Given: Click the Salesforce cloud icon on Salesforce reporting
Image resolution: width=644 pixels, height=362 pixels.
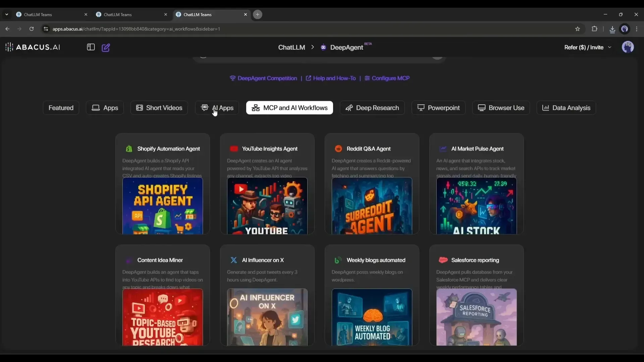Looking at the screenshot, I should click(x=443, y=260).
